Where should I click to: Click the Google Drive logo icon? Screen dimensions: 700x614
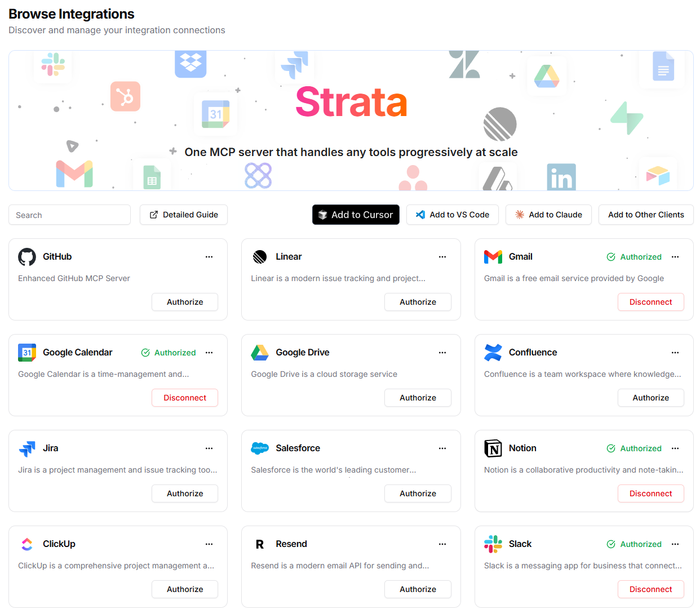tap(260, 353)
